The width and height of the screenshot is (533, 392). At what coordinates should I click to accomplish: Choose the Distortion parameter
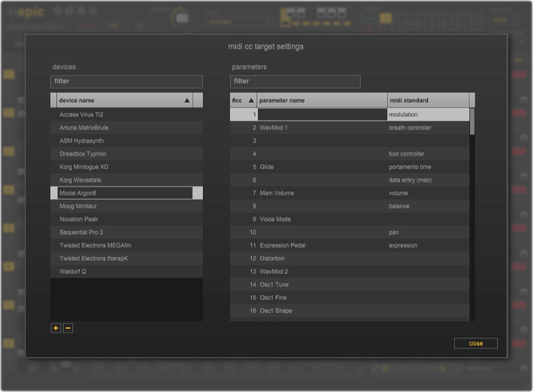pyautogui.click(x=272, y=259)
